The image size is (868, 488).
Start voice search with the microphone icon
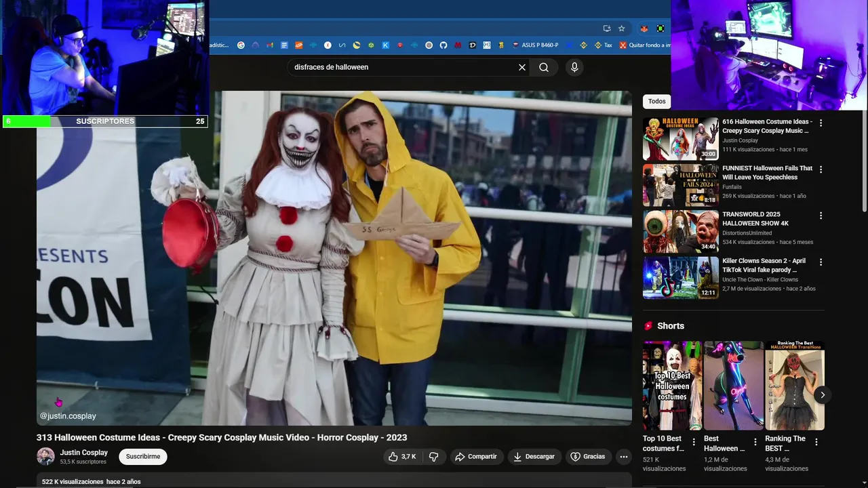pos(574,67)
